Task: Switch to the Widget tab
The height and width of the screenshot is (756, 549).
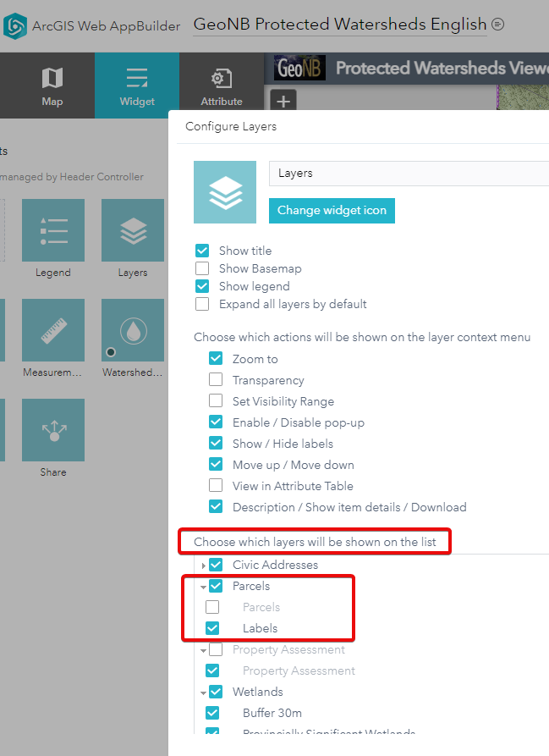Action: (x=137, y=86)
